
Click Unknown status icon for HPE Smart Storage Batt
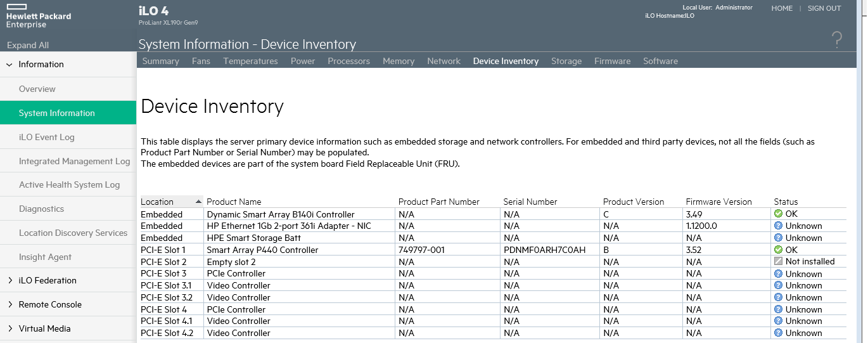pyautogui.click(x=778, y=238)
